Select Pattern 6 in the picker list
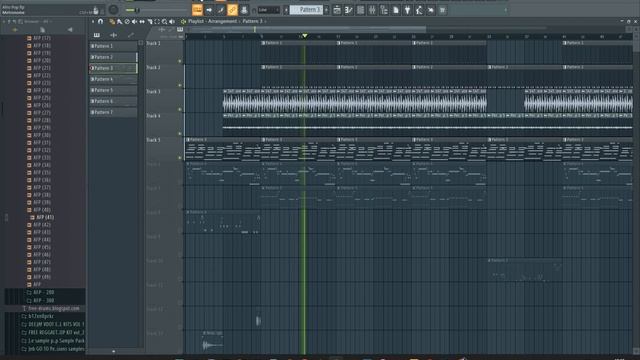The width and height of the screenshot is (640, 360). [113, 101]
